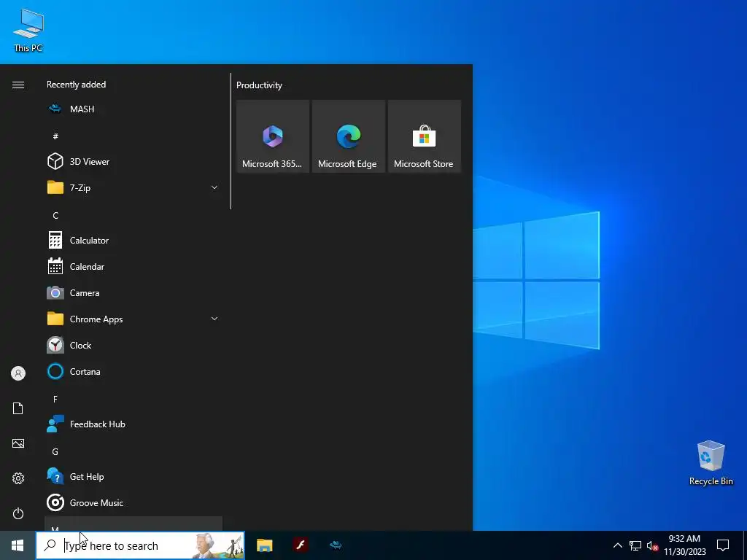747x560 pixels.
Task: Open File Explorer from taskbar
Action: (x=264, y=545)
